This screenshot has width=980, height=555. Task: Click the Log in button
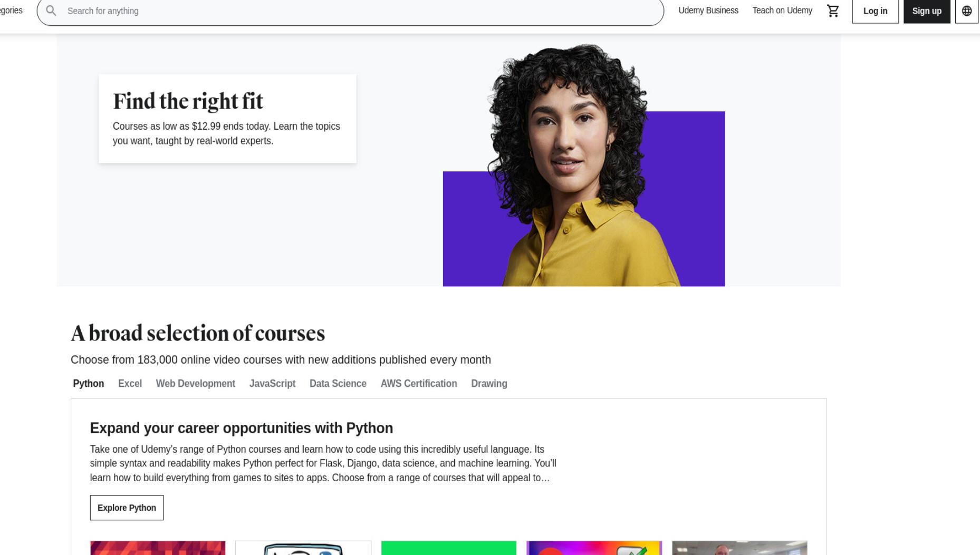[875, 11]
